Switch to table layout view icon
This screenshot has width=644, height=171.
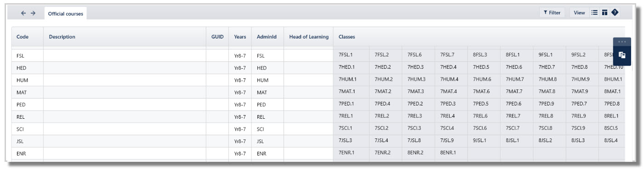click(604, 13)
